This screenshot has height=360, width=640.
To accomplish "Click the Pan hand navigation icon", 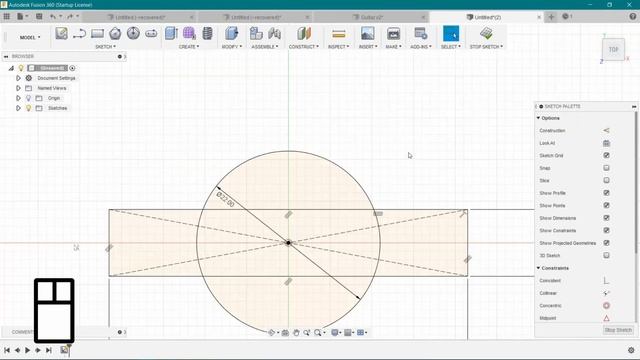I will click(x=296, y=333).
